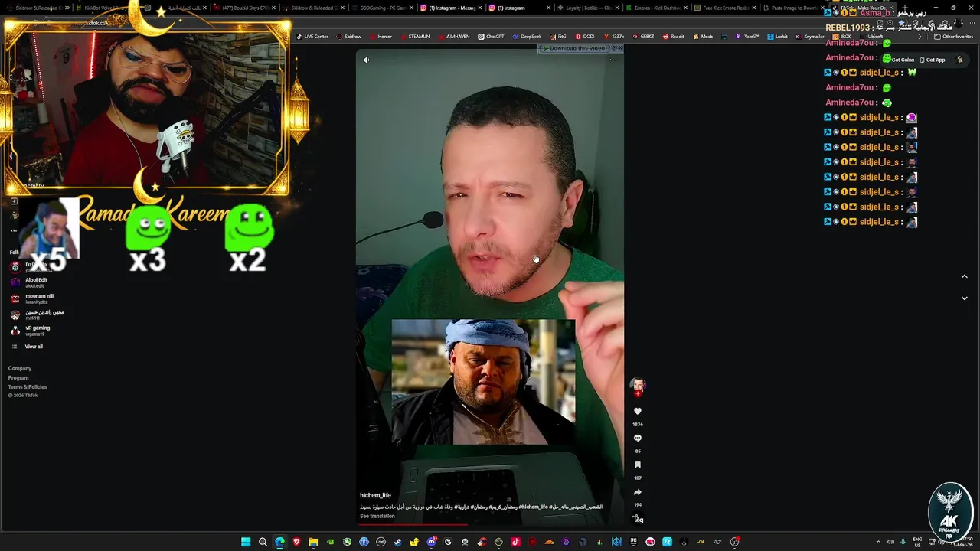The width and height of the screenshot is (980, 551).
Task: Open the Horror bookmark
Action: (381, 37)
